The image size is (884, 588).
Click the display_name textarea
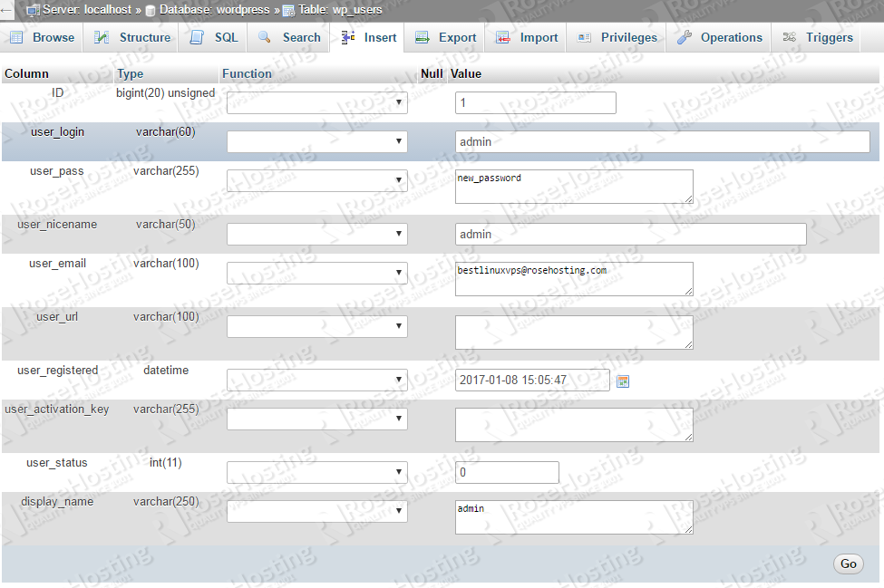(x=574, y=517)
